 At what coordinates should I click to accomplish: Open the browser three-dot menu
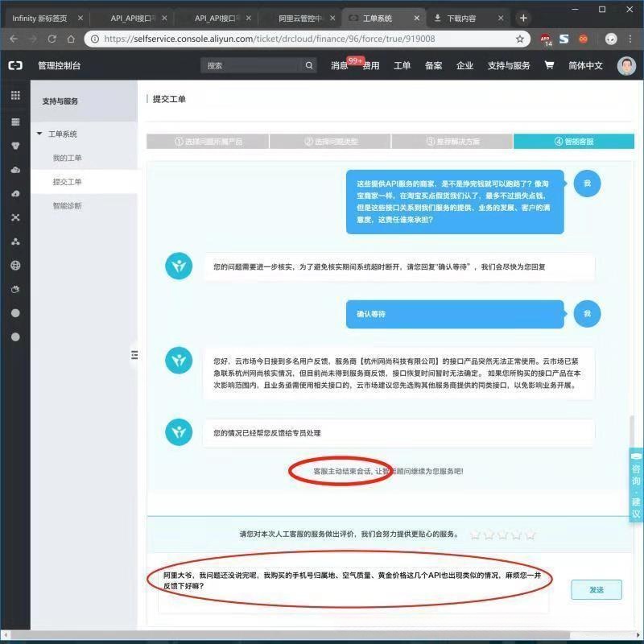click(630, 39)
